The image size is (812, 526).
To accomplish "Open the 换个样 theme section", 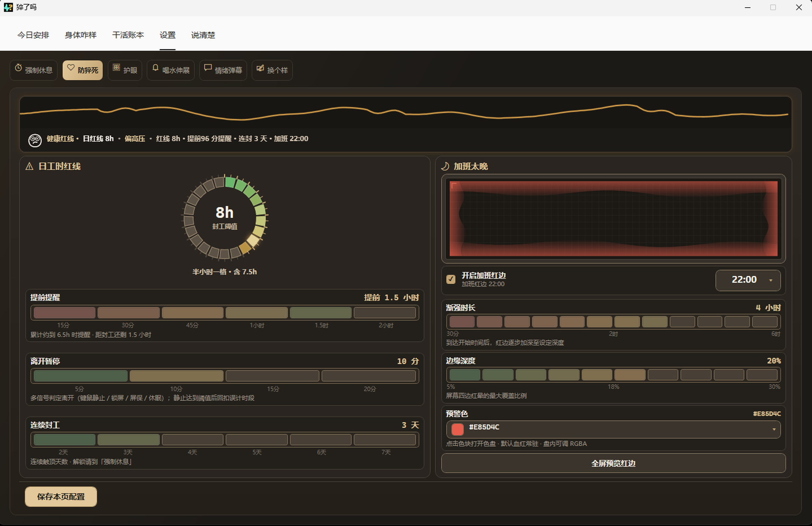I will coord(272,70).
